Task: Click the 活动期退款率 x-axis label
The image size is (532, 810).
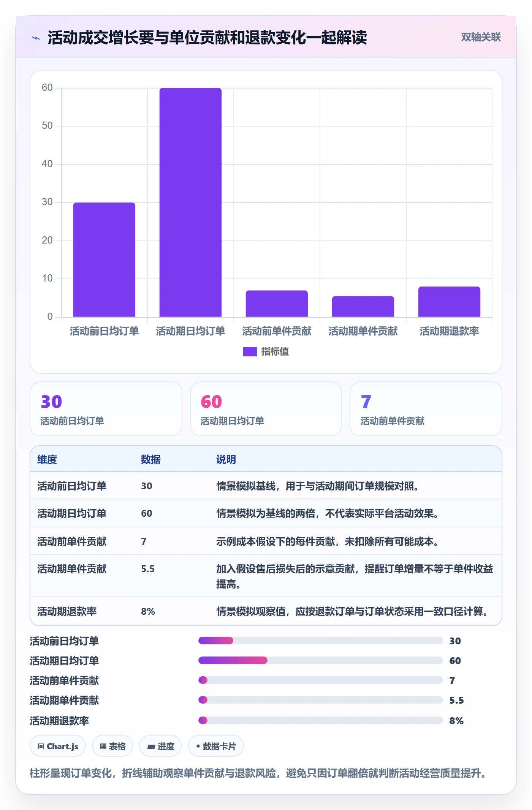Action: click(449, 331)
